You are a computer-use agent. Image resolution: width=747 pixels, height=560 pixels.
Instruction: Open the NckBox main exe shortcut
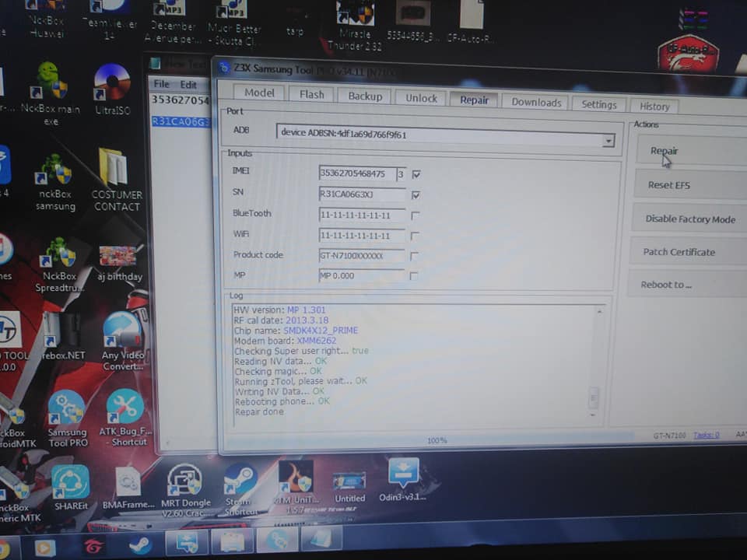(x=51, y=93)
